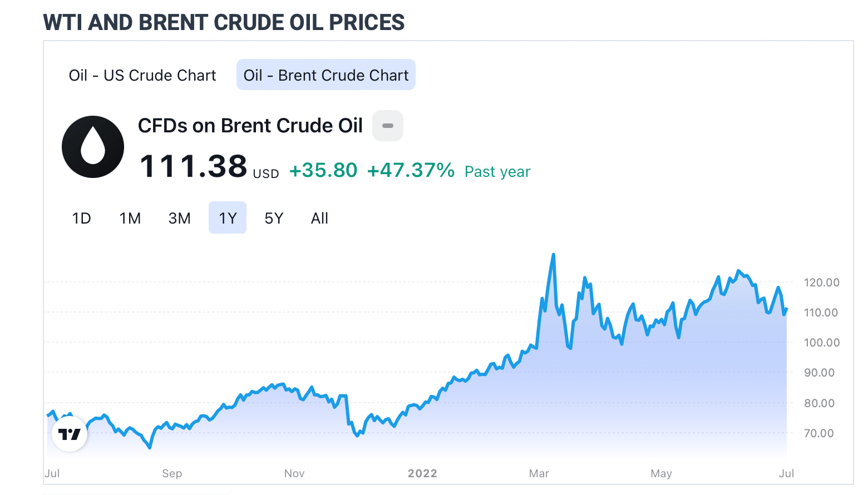Click the 120.00 price axis label
This screenshot has height=495, width=868.
[x=821, y=283]
